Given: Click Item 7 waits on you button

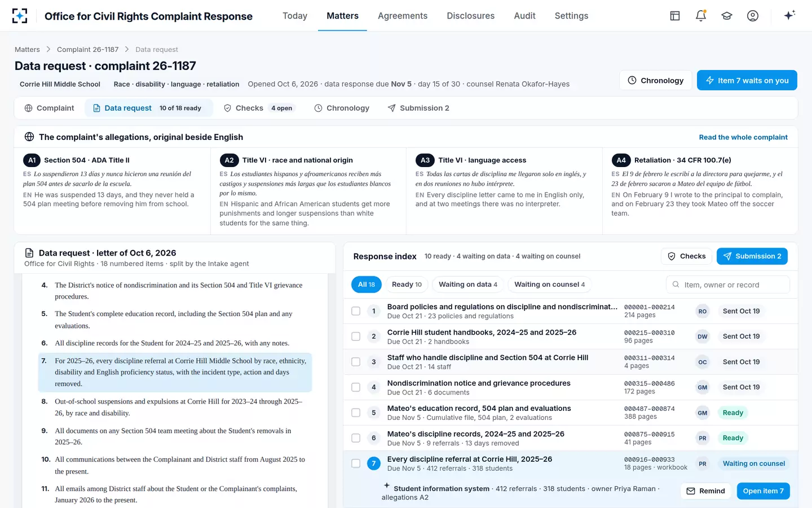Looking at the screenshot, I should (x=747, y=80).
